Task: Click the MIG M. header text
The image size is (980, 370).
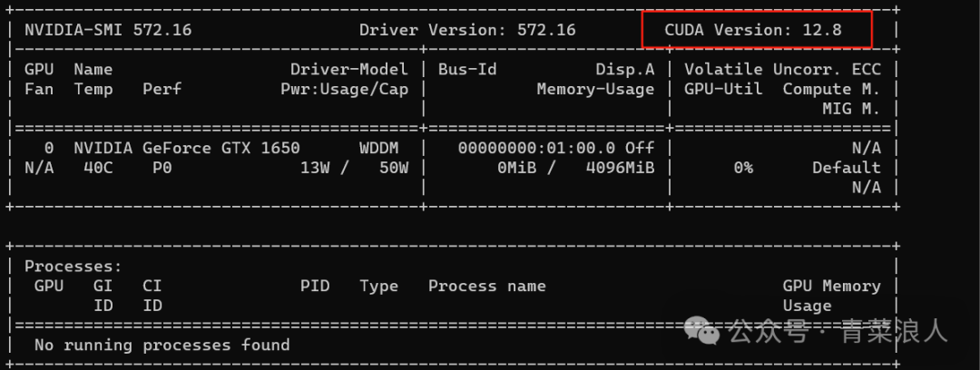Action: tap(852, 109)
